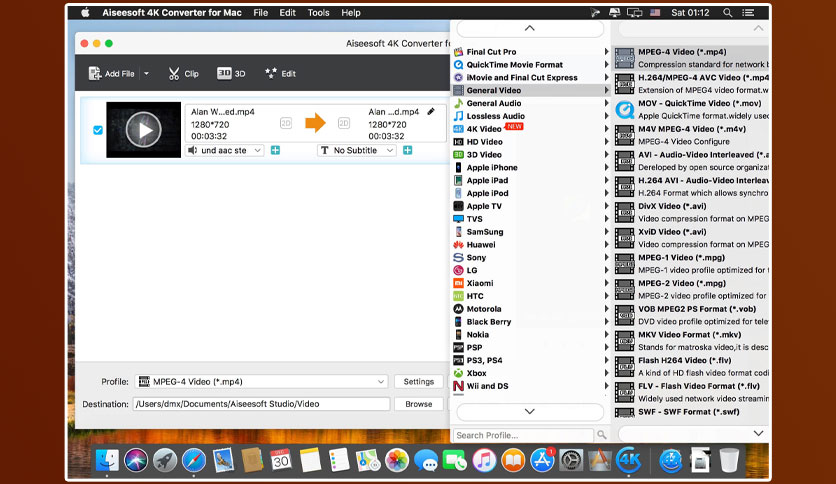The image size is (836, 484).
Task: Click the source 2D mode icon
Action: click(286, 123)
